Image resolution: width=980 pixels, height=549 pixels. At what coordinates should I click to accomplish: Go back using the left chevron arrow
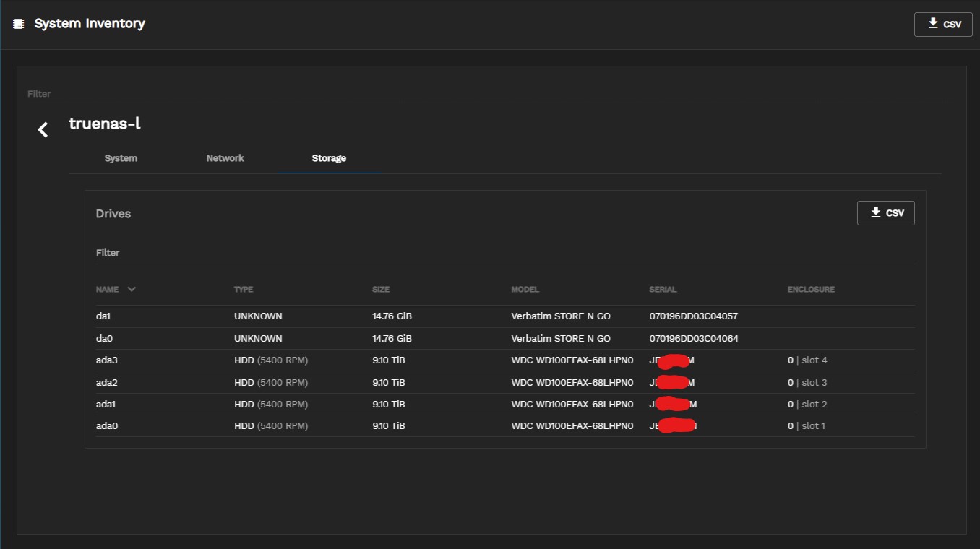pyautogui.click(x=43, y=130)
